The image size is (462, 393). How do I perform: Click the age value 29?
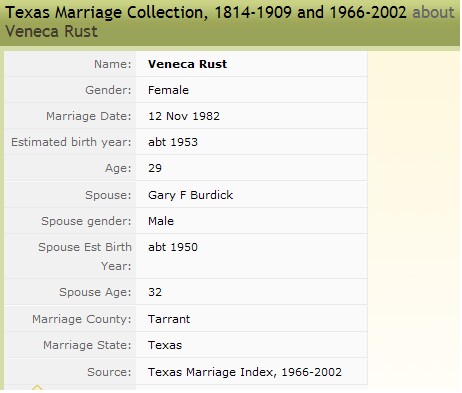click(155, 168)
